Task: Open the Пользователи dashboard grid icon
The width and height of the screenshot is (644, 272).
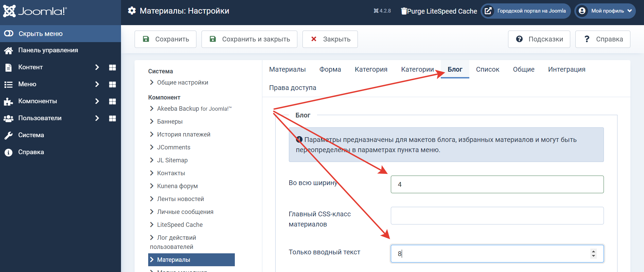Action: point(112,118)
